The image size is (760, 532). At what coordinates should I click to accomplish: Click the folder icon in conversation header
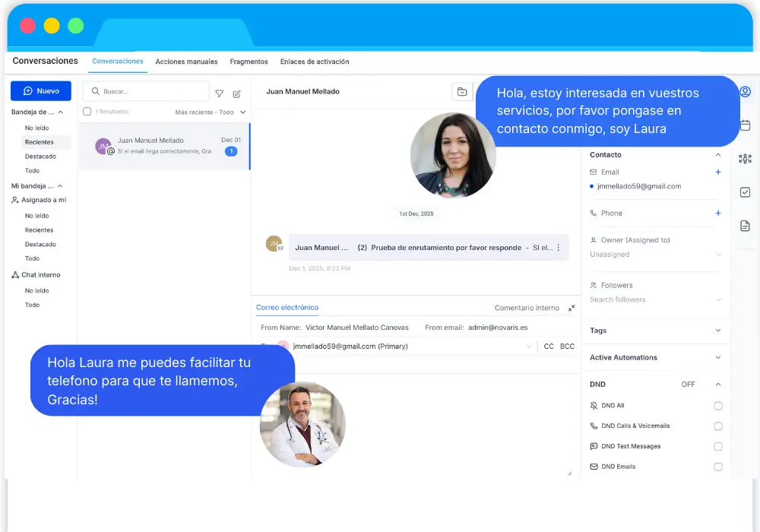click(x=461, y=92)
